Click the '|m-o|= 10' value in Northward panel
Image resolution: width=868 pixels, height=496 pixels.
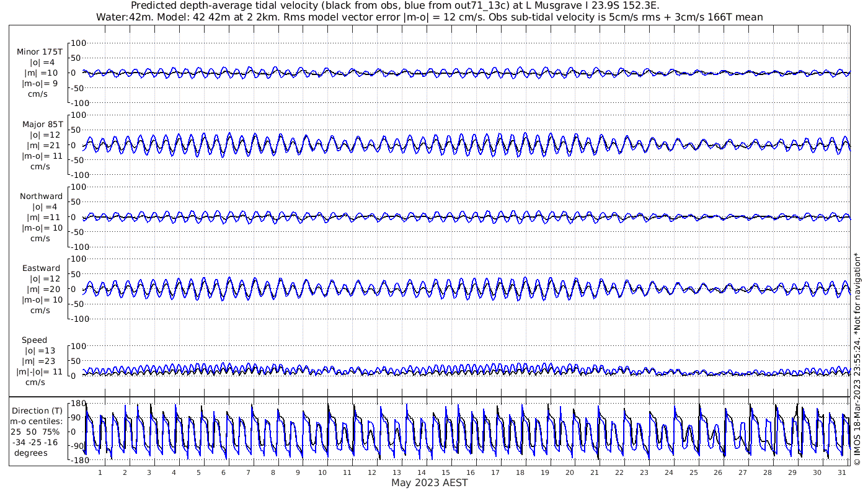coord(42,228)
